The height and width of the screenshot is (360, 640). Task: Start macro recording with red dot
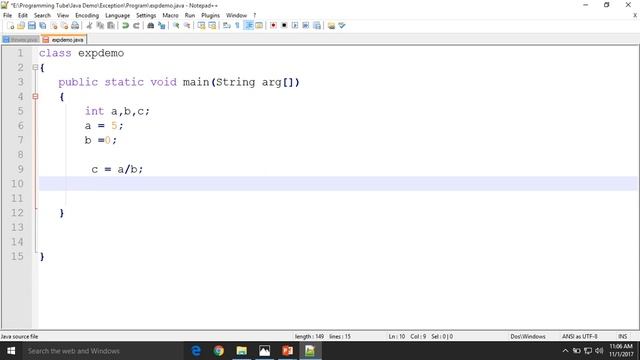273,26
